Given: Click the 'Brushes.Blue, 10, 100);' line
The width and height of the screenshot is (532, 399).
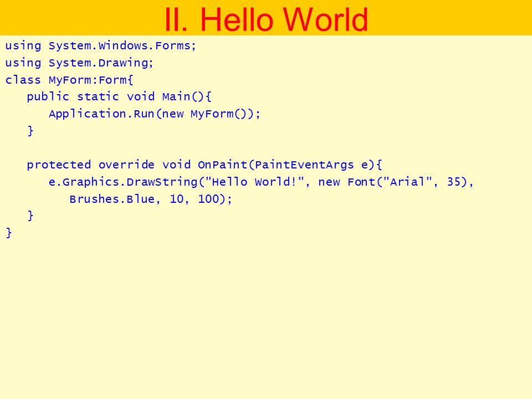Looking at the screenshot, I should tap(151, 199).
